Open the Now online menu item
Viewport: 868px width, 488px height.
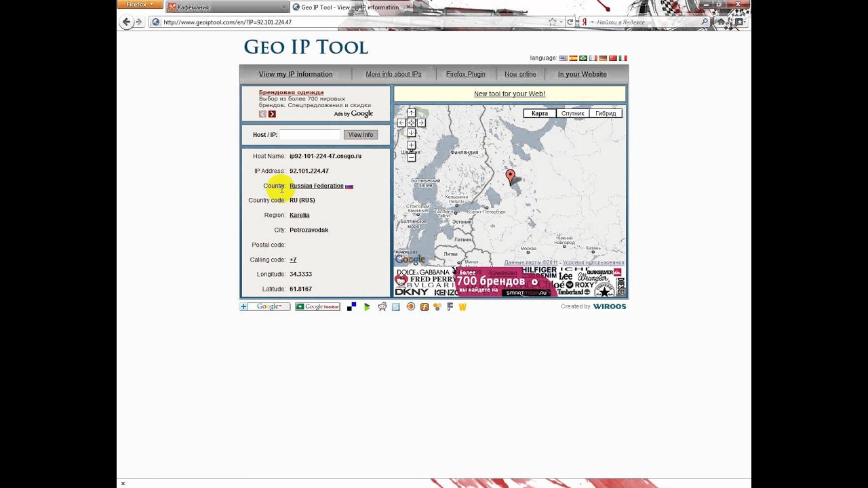tap(520, 74)
